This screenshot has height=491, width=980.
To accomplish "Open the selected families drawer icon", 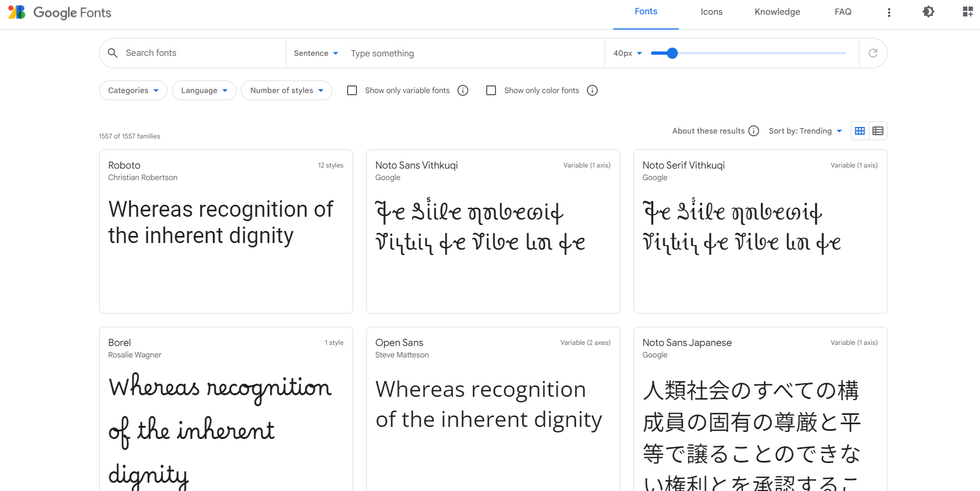I will [967, 11].
